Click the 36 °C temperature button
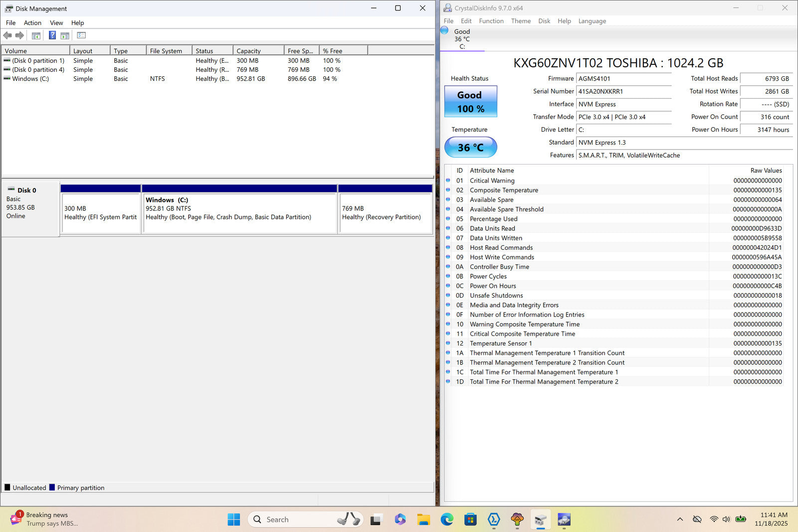Image resolution: width=798 pixels, height=532 pixels. click(x=470, y=148)
